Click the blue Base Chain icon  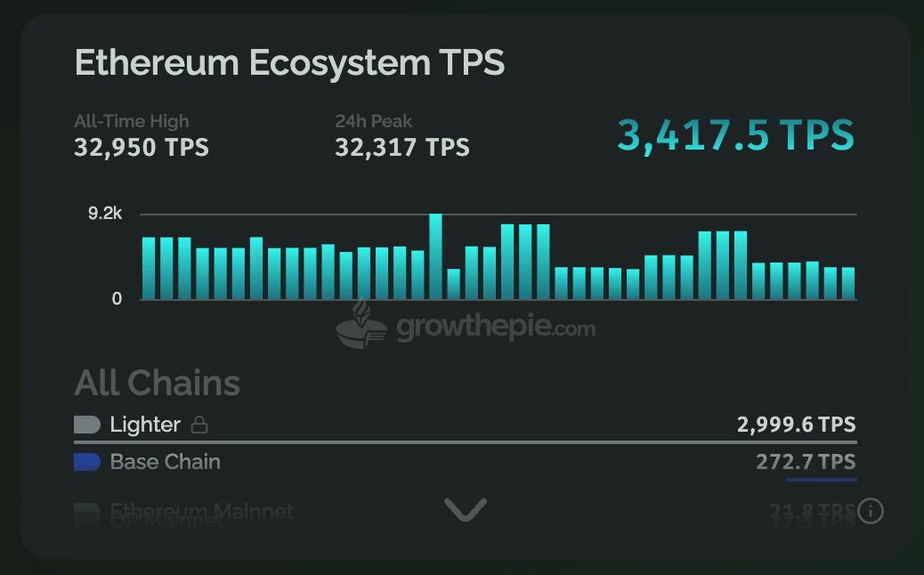tap(86, 462)
